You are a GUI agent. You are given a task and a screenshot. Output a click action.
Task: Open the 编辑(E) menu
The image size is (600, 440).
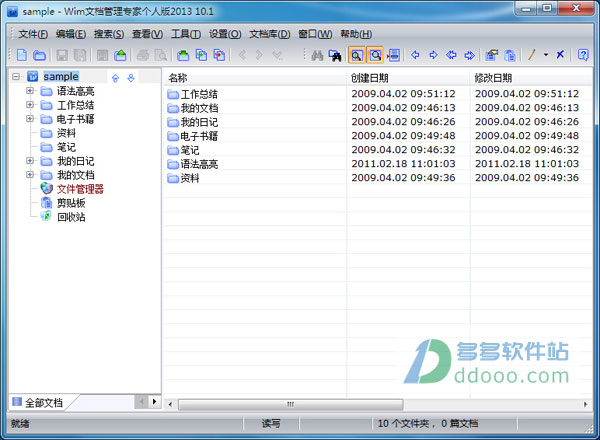(71, 34)
